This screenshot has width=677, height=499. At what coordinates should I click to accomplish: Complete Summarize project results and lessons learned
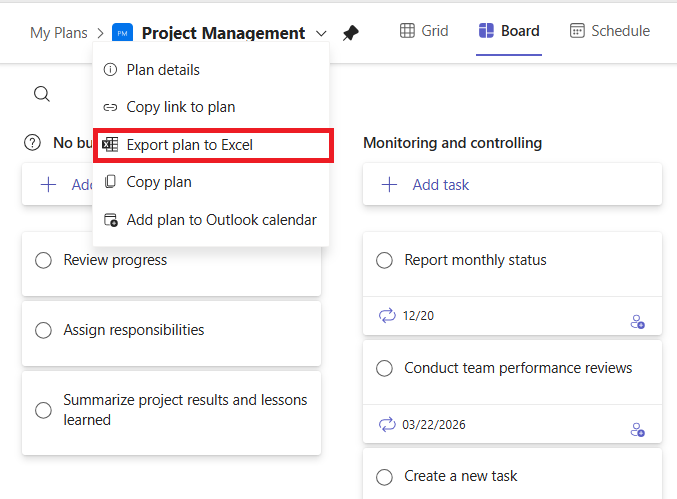coord(44,410)
